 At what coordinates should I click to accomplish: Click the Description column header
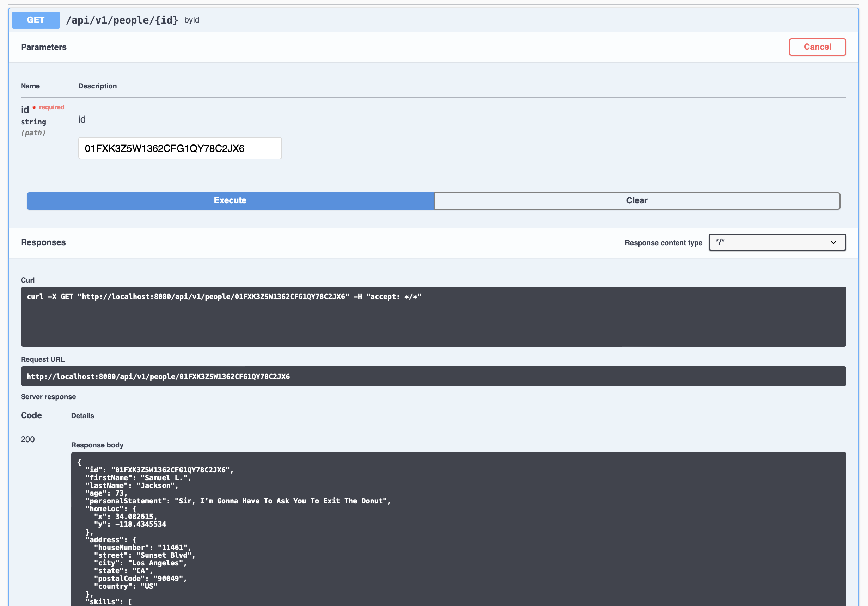click(97, 86)
